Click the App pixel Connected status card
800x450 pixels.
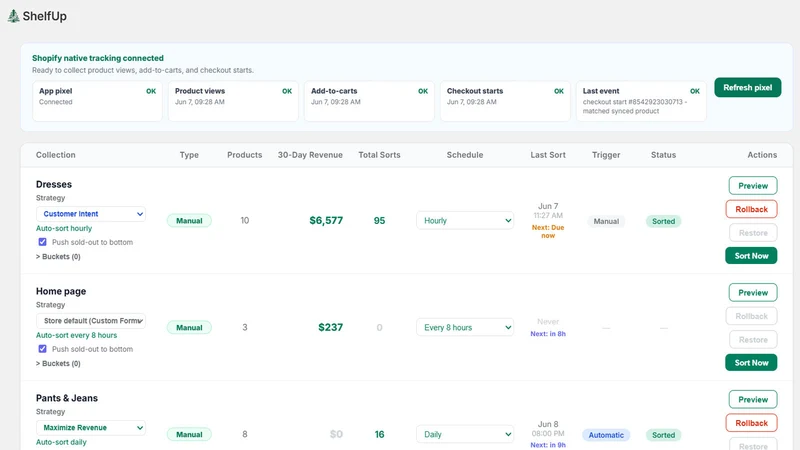97,101
